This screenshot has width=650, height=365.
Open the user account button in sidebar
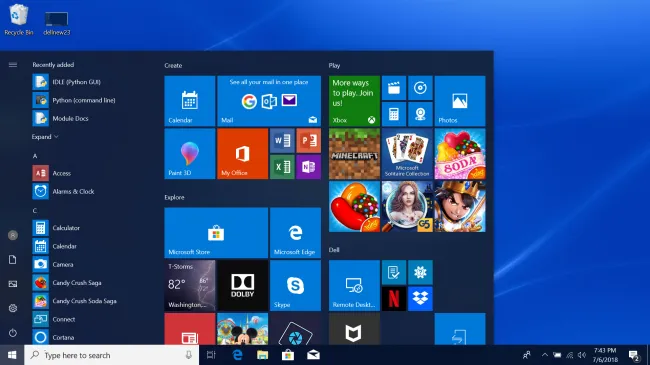pos(13,235)
